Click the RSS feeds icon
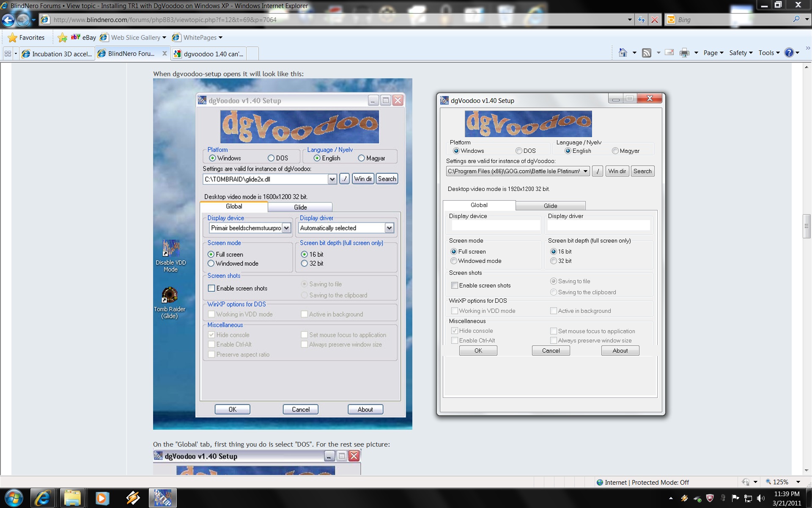Viewport: 812px width, 508px height. click(647, 53)
